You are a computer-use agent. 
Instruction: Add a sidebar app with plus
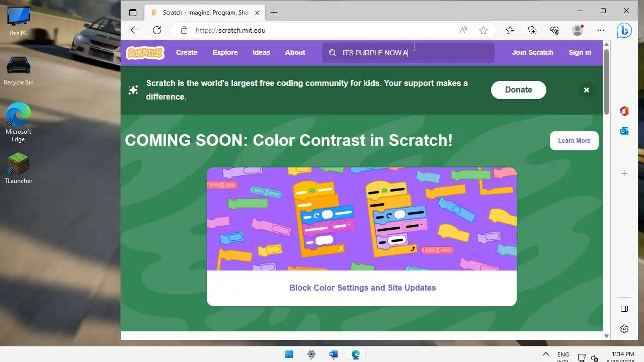624,173
